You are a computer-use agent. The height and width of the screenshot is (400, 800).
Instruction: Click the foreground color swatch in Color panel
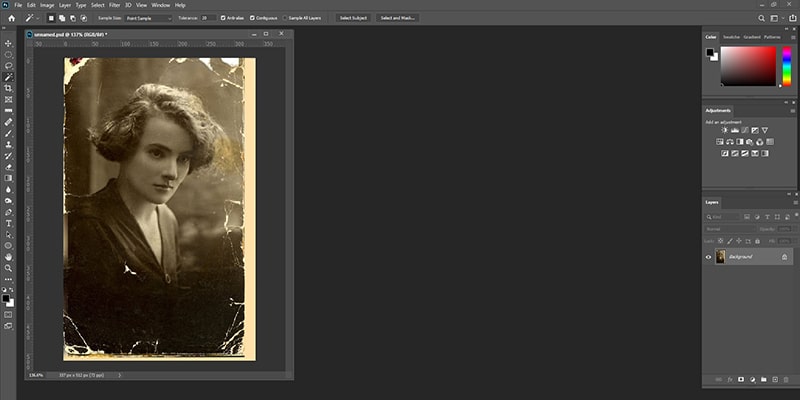point(710,52)
